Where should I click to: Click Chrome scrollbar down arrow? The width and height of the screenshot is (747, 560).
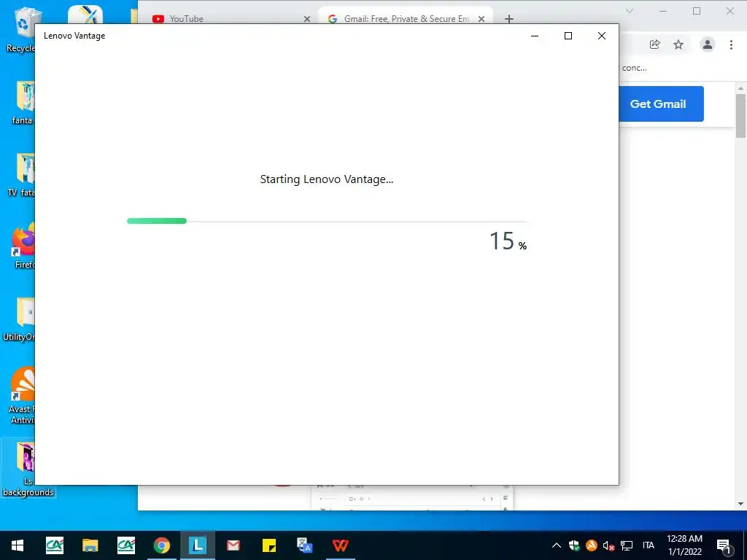click(x=740, y=504)
